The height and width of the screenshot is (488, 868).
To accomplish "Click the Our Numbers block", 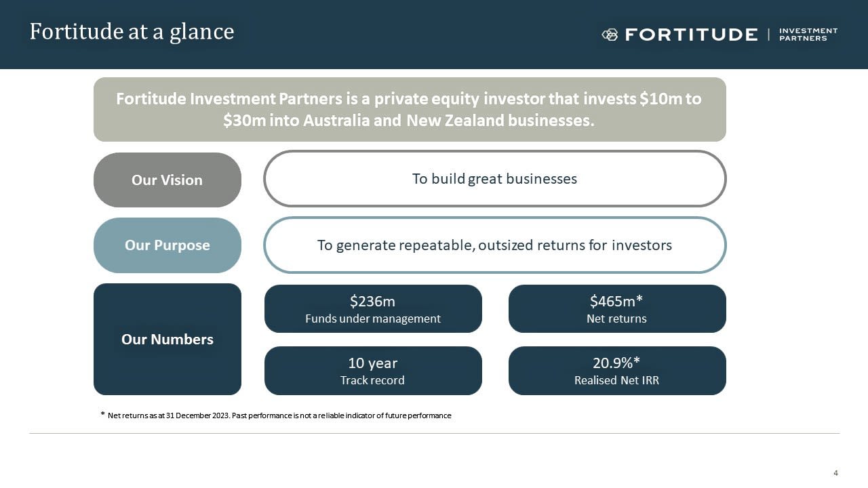I will (167, 340).
